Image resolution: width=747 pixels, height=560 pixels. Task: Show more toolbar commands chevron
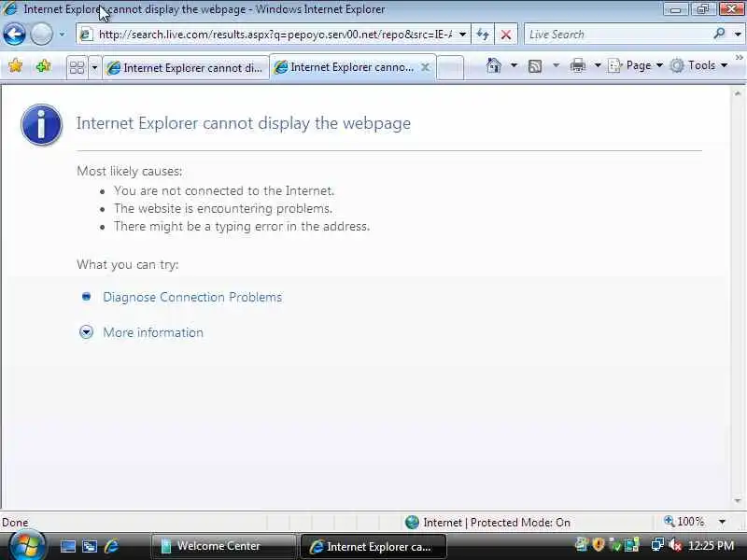click(x=740, y=58)
